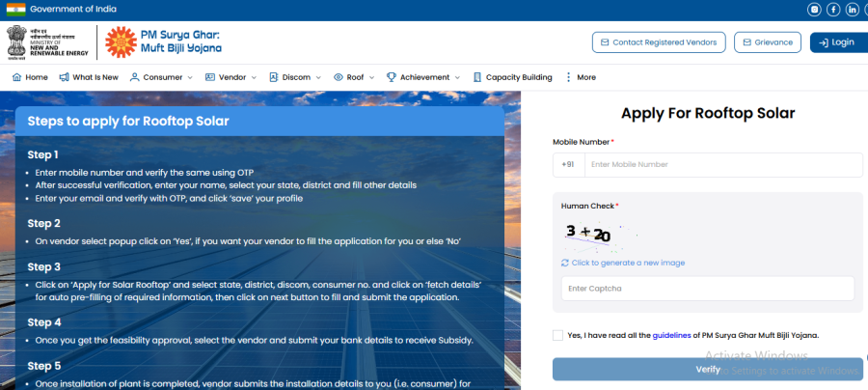Viewport: 868px width, 390px height.
Task: Open the Capacity Building menu item
Action: (x=513, y=77)
